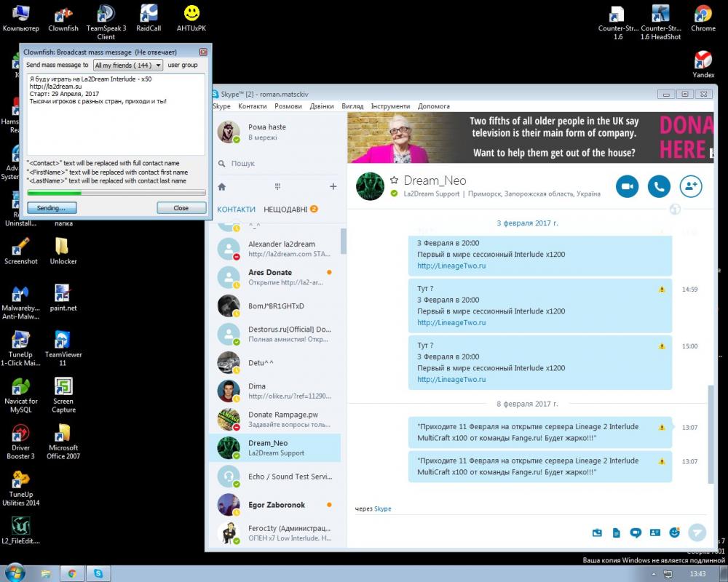The width and height of the screenshot is (728, 582).
Task: Click the send file icon in chat
Action: point(617,533)
